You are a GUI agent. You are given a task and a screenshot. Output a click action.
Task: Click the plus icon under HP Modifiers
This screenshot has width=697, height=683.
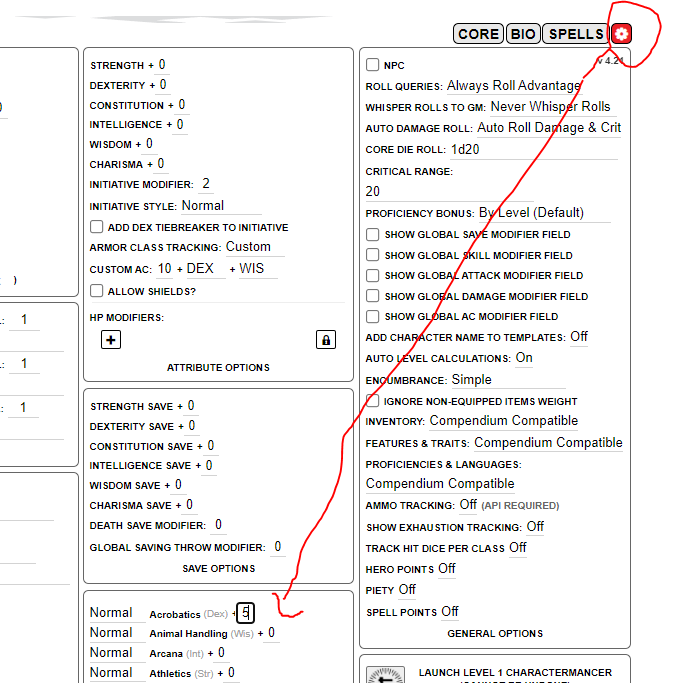coord(111,340)
